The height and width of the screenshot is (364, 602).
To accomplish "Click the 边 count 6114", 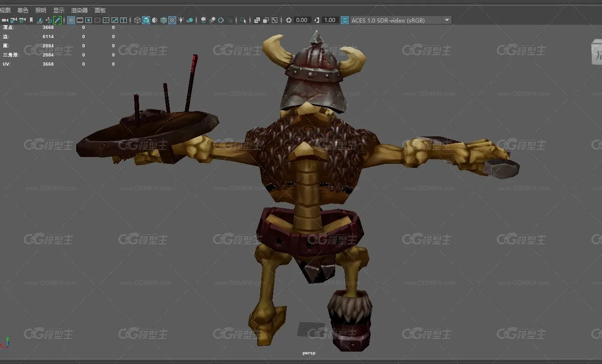I will coord(48,37).
